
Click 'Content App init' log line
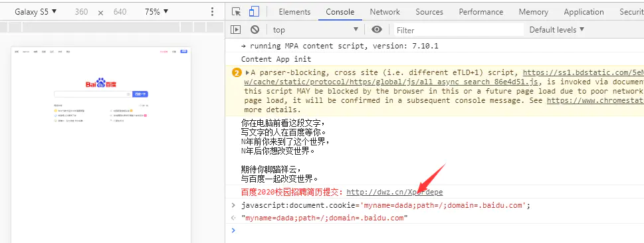click(x=276, y=59)
